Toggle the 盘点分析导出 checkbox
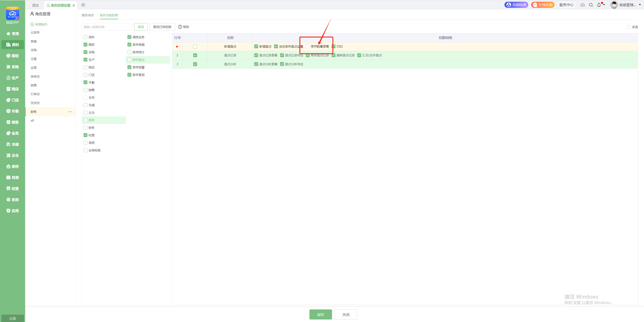The image size is (644, 322). point(282,64)
